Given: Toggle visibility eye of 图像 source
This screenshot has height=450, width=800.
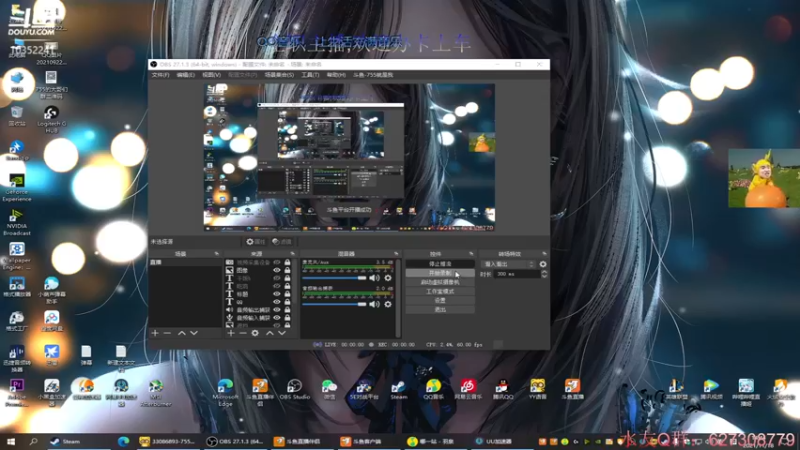Looking at the screenshot, I should coord(277,270).
